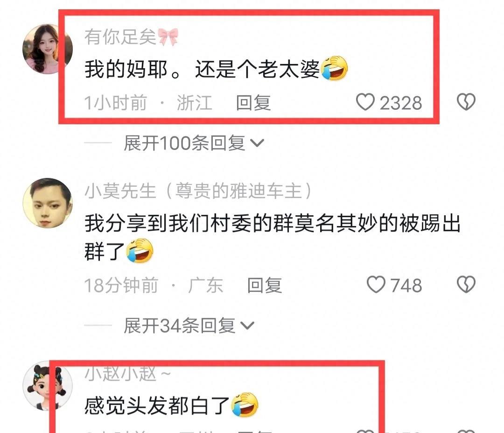
Task: Open username 小赵小赵~
Action: pyautogui.click(x=127, y=374)
